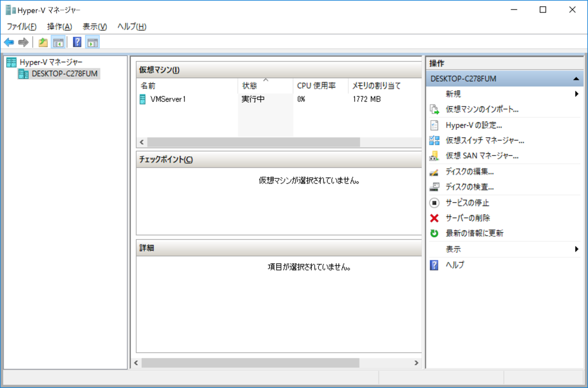Click the gray Forward arrow in toolbar

coord(23,43)
